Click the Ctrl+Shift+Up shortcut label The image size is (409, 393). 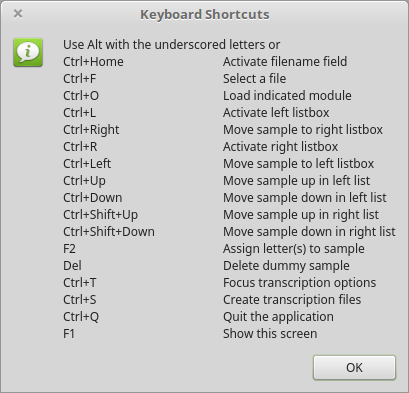(x=101, y=215)
